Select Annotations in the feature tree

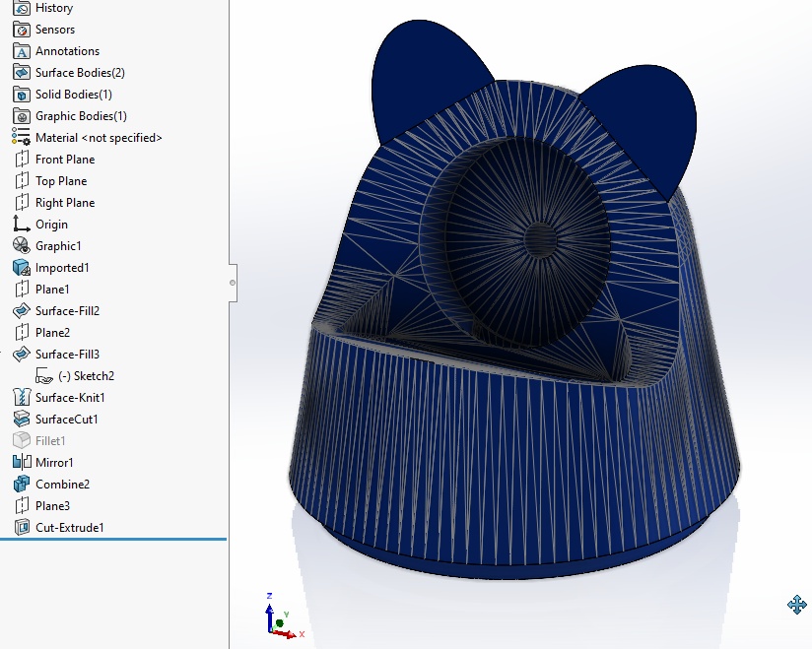tap(67, 51)
